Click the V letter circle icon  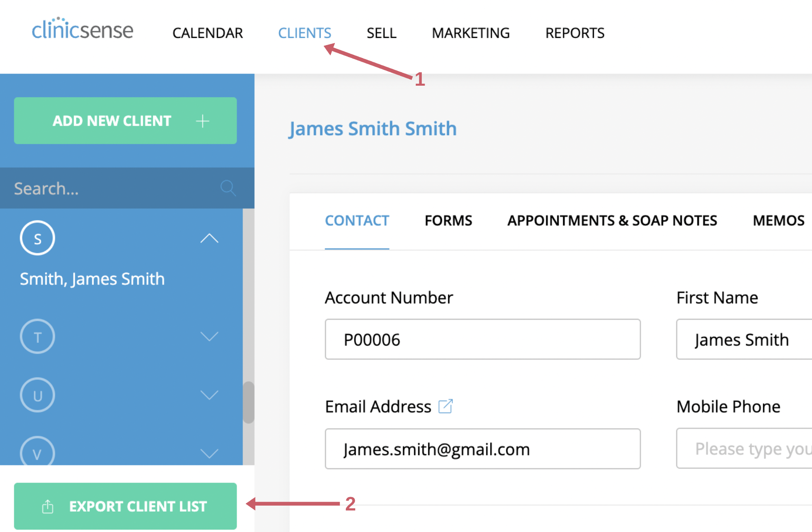[37, 451]
